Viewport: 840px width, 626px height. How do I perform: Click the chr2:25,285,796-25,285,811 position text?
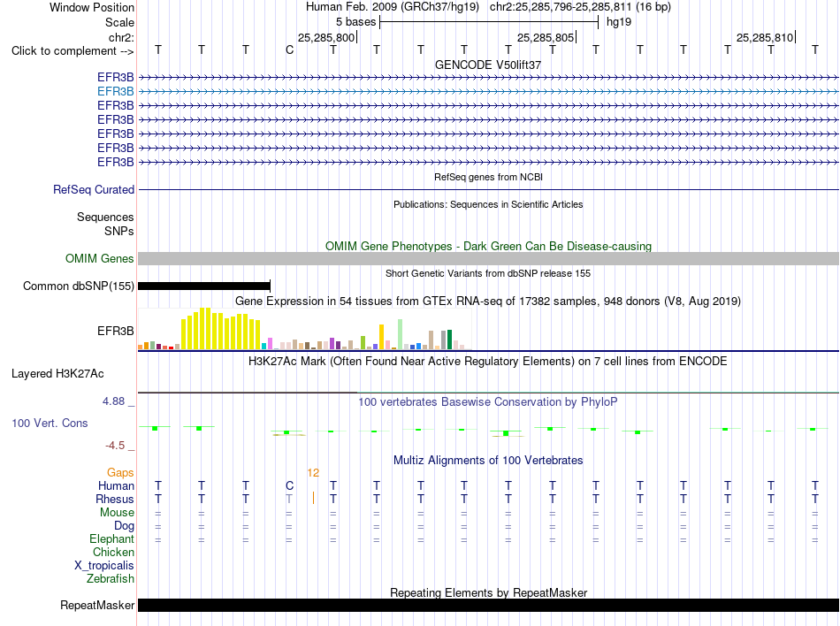coord(580,7)
